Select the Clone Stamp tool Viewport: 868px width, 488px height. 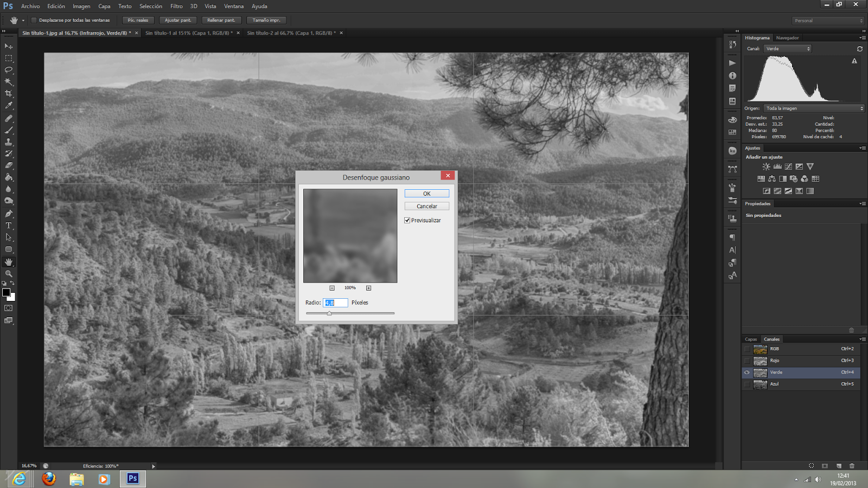[9, 142]
